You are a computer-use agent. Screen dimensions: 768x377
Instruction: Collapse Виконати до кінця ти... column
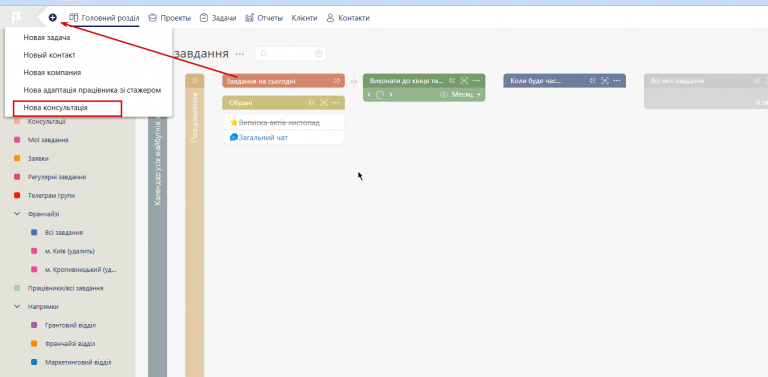pos(452,80)
